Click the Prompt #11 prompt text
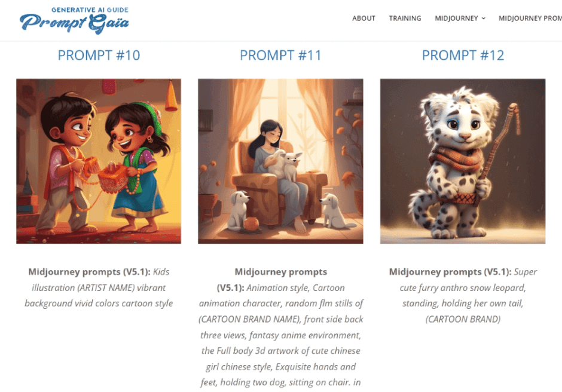Viewport: 562px width, 392px height. click(x=280, y=327)
